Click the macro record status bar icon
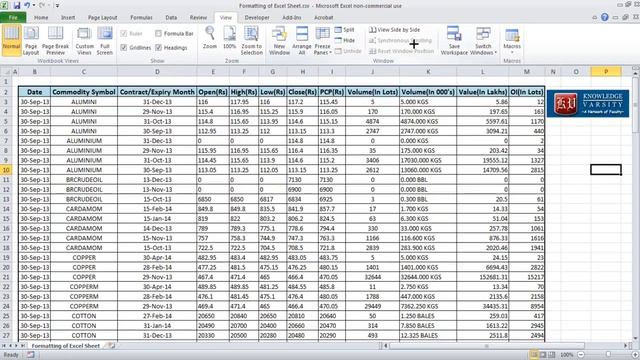640x360 pixels. coord(31,355)
